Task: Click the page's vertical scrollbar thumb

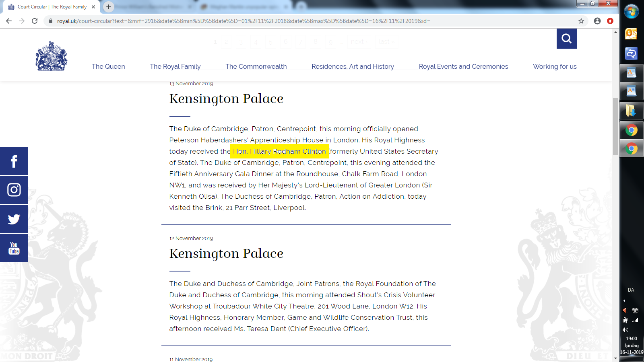Action: tap(615, 126)
